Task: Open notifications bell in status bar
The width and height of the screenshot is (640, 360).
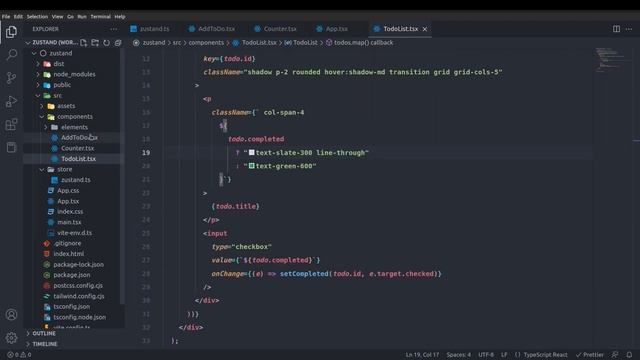Action: click(x=629, y=355)
